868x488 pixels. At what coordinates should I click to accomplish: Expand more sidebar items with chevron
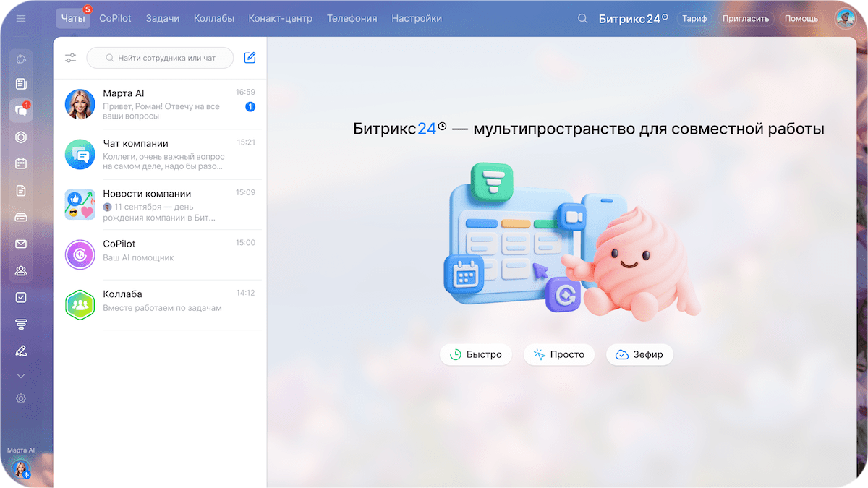[21, 376]
